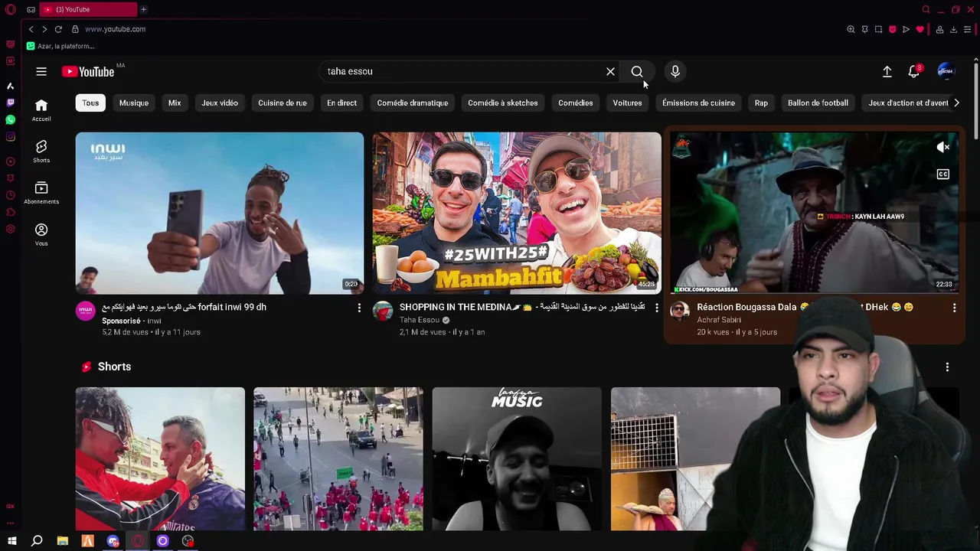
Task: Open the browser zoom magnifier icon
Action: point(851,29)
